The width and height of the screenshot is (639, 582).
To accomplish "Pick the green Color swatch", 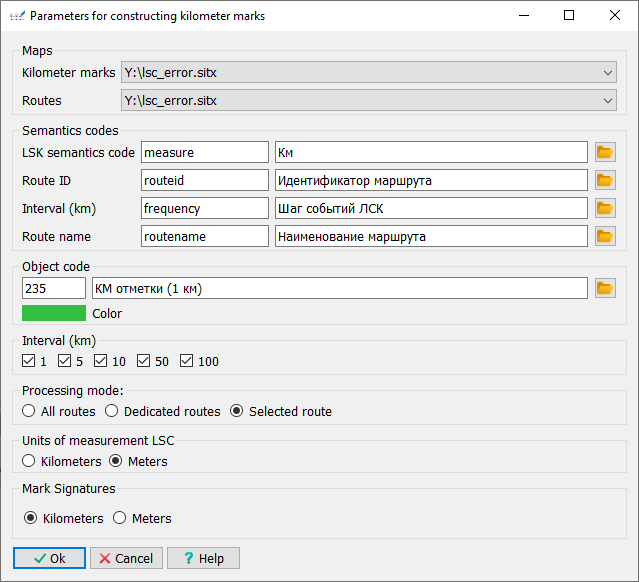I will (54, 313).
